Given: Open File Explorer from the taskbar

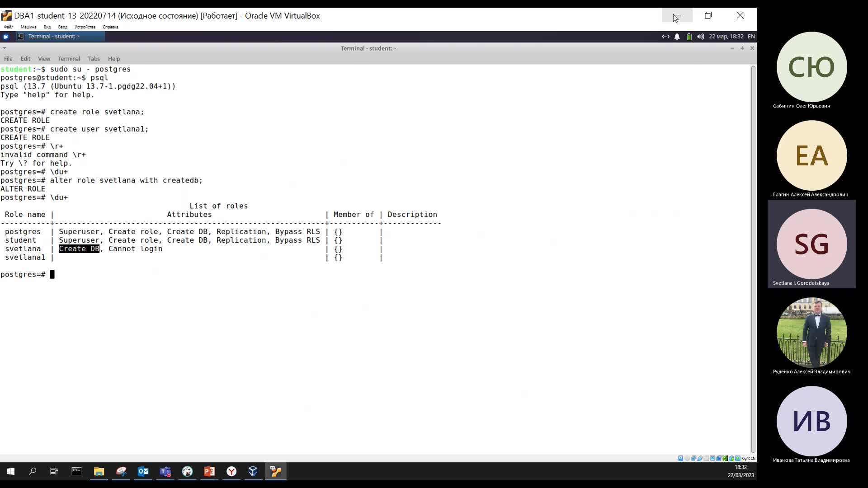Looking at the screenshot, I should click(99, 472).
